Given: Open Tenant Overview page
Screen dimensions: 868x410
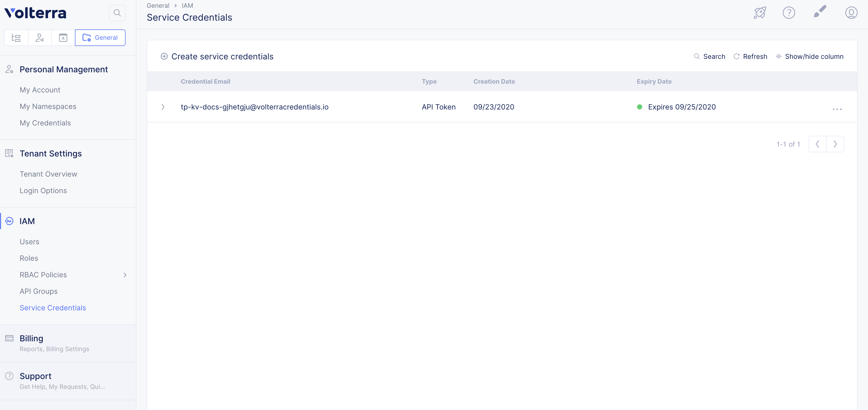Looking at the screenshot, I should [48, 174].
